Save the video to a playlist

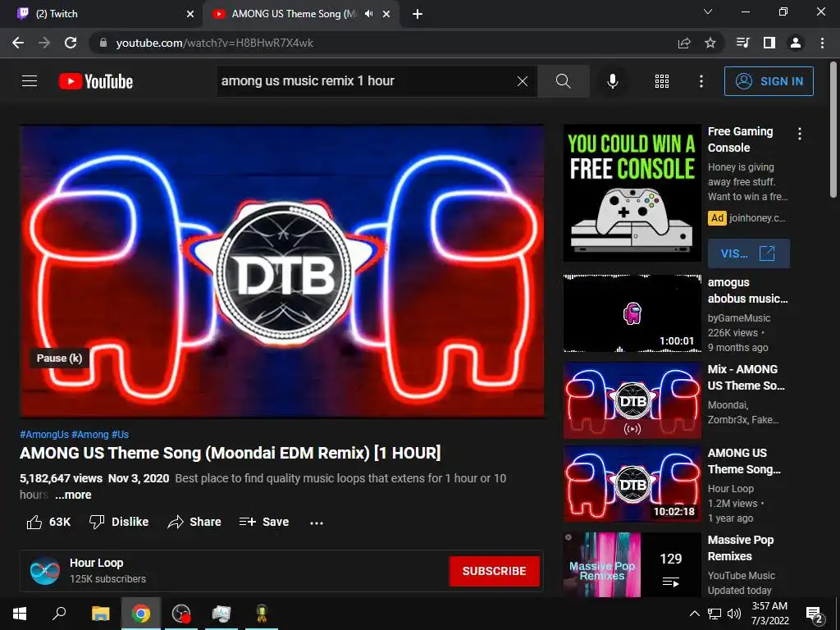click(x=264, y=522)
